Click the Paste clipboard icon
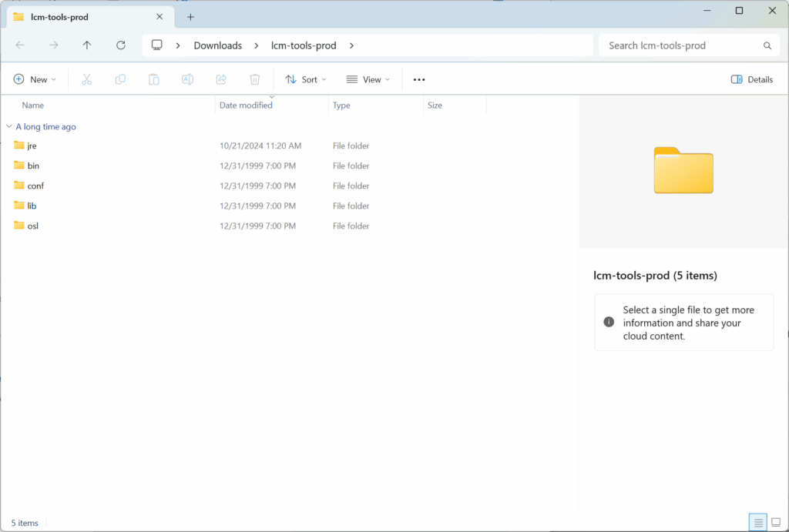 154,79
